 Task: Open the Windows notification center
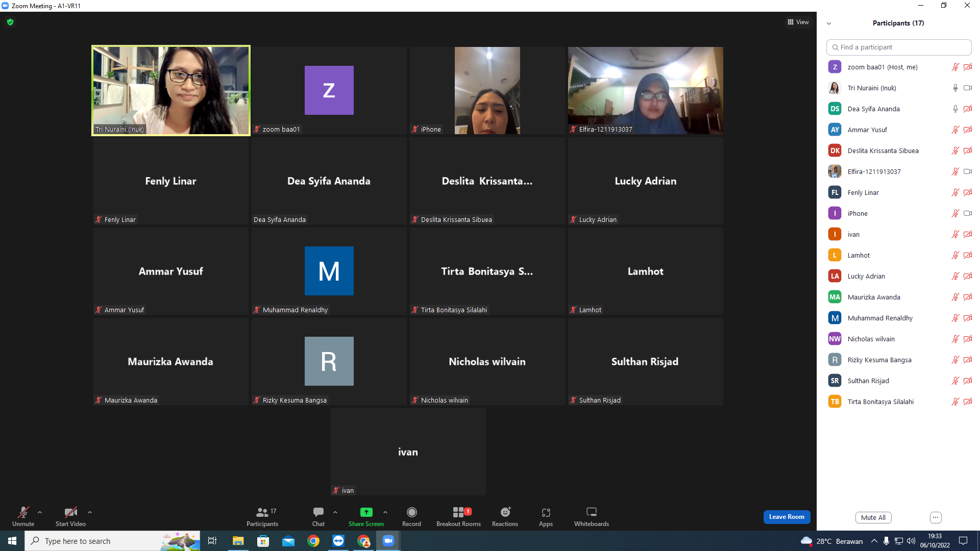(963, 541)
